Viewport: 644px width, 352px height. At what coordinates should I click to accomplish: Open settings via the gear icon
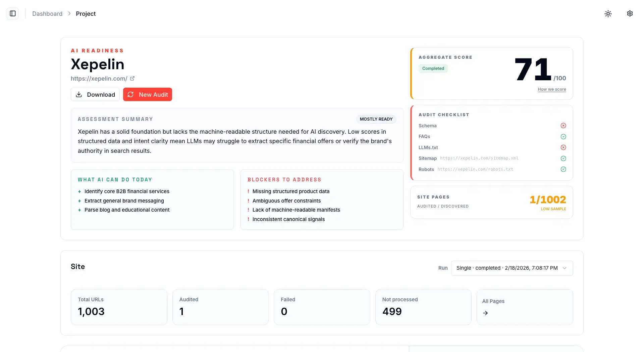click(630, 13)
